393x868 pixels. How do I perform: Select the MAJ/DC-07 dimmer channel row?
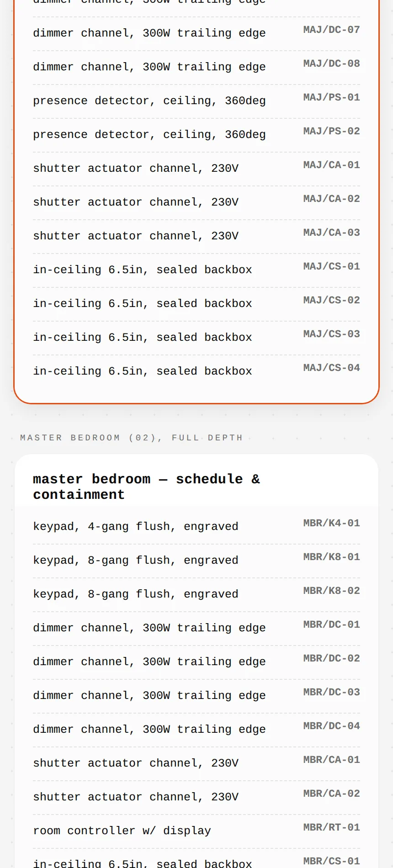point(196,34)
